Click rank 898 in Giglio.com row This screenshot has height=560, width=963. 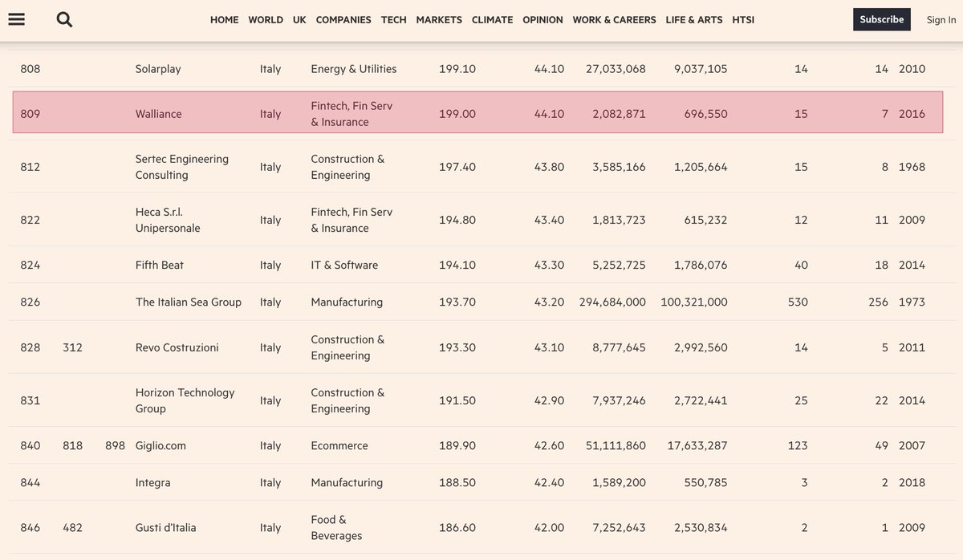pos(116,445)
